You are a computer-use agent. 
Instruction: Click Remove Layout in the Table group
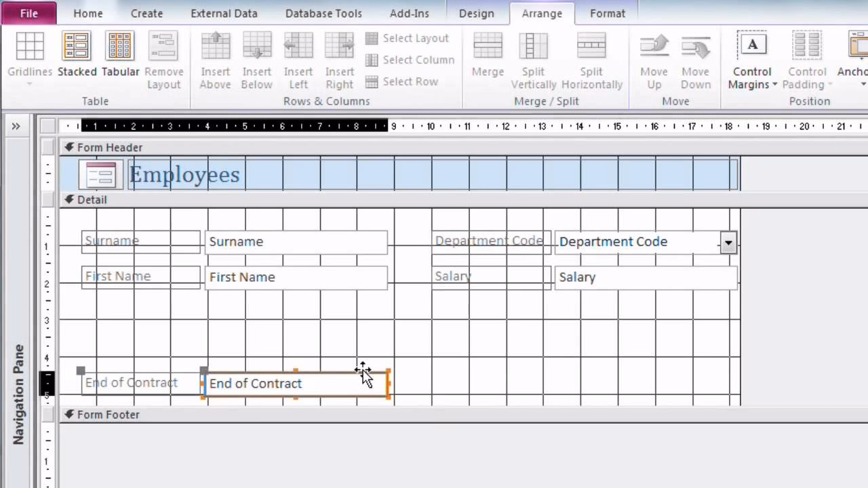coord(164,58)
